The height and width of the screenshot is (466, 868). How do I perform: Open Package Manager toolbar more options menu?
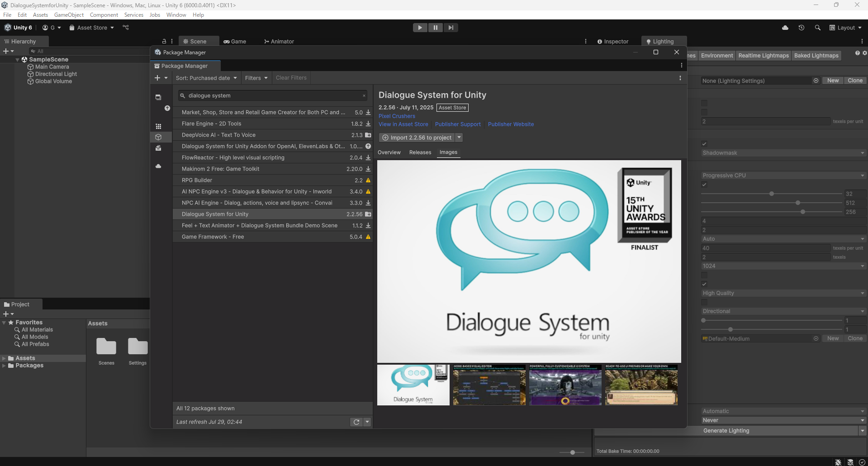[680, 78]
